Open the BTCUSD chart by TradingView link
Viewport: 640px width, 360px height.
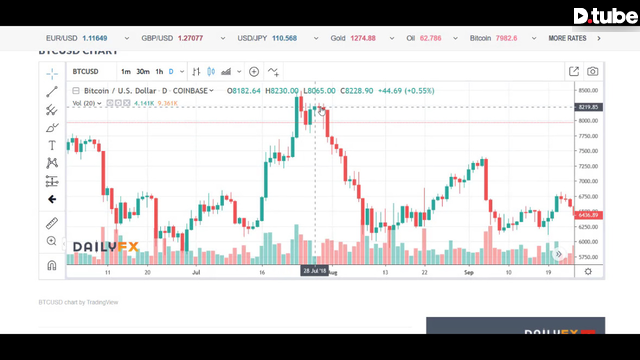(78, 302)
